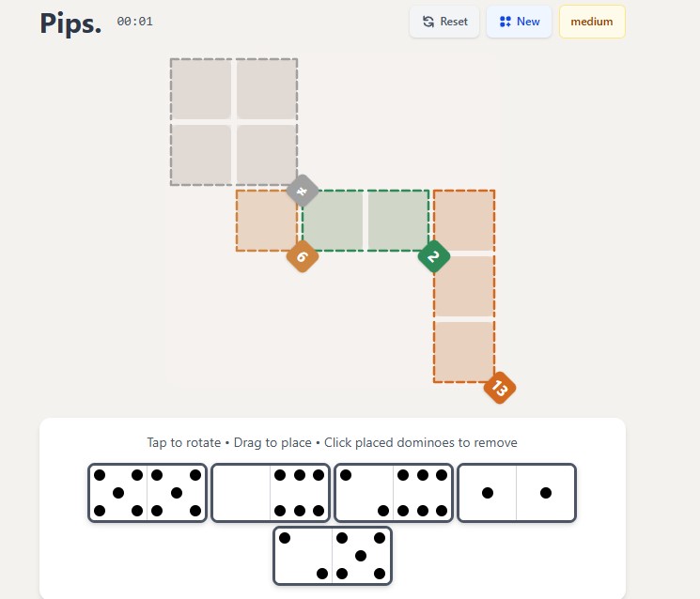This screenshot has height=599, width=700.
Task: Click the orange 13 sum badge
Action: point(500,388)
